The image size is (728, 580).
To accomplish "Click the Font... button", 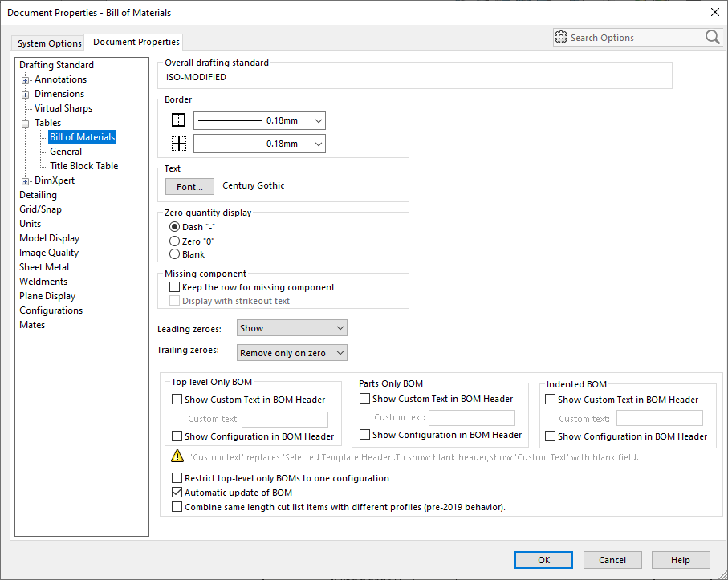I will tap(189, 186).
